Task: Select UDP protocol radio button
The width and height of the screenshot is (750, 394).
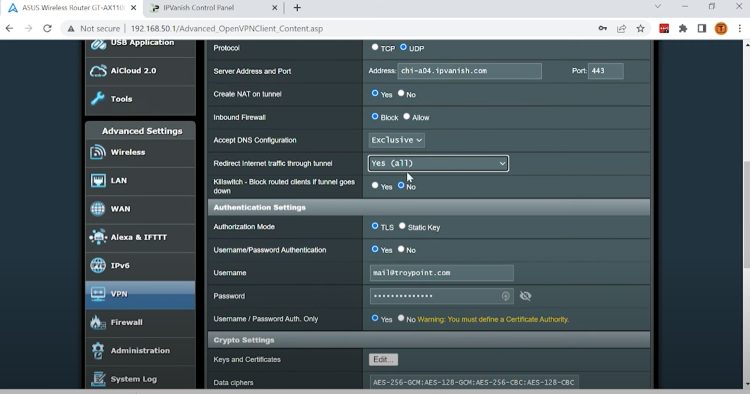Action: point(403,47)
